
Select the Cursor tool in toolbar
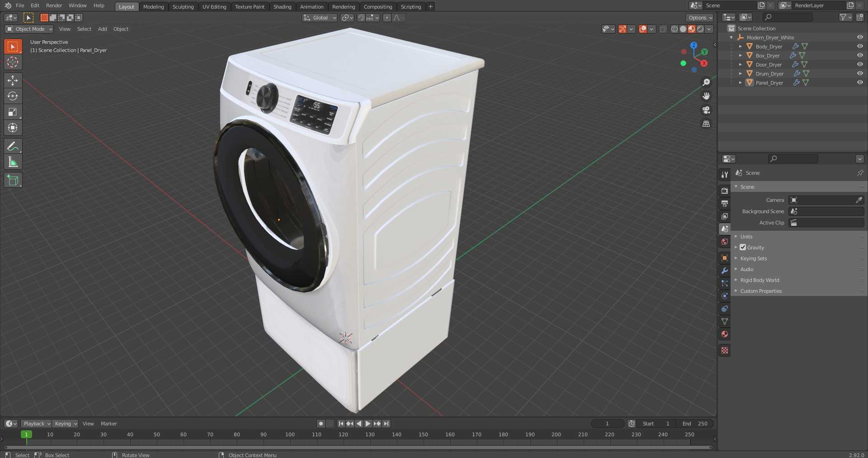click(13, 62)
